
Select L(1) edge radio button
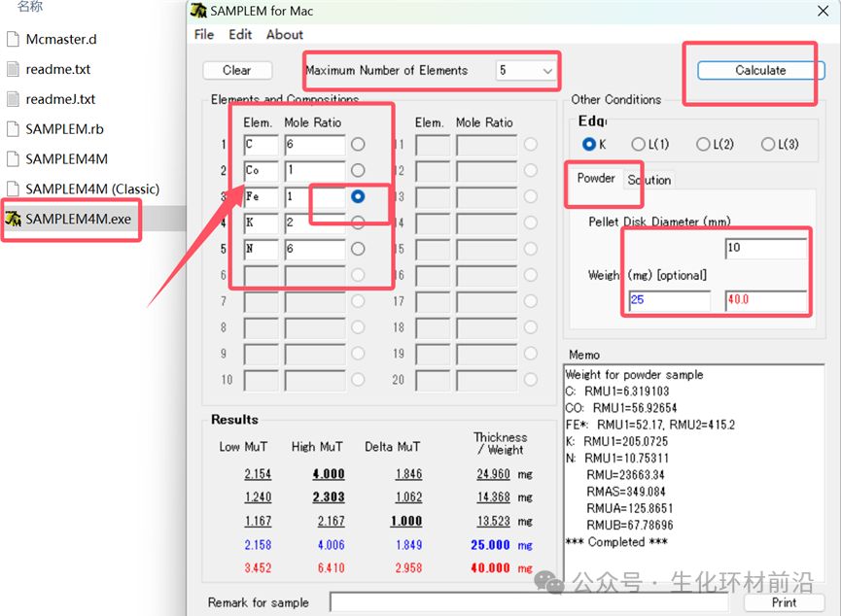tap(638, 144)
